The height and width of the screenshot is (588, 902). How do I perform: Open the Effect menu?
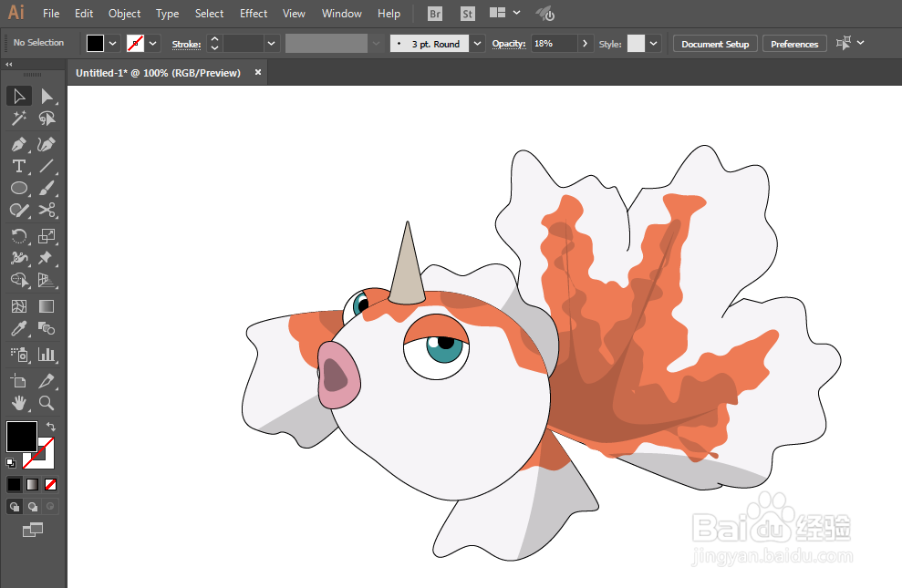254,14
